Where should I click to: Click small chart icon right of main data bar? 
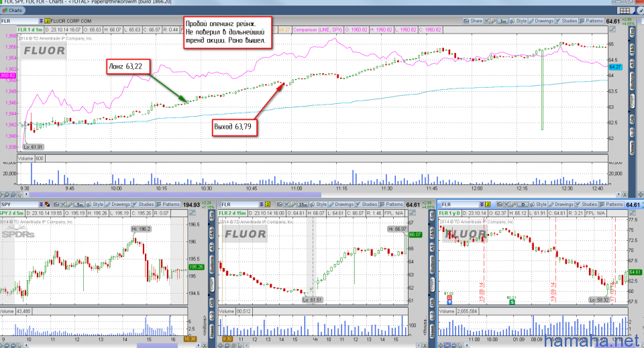coord(612,30)
